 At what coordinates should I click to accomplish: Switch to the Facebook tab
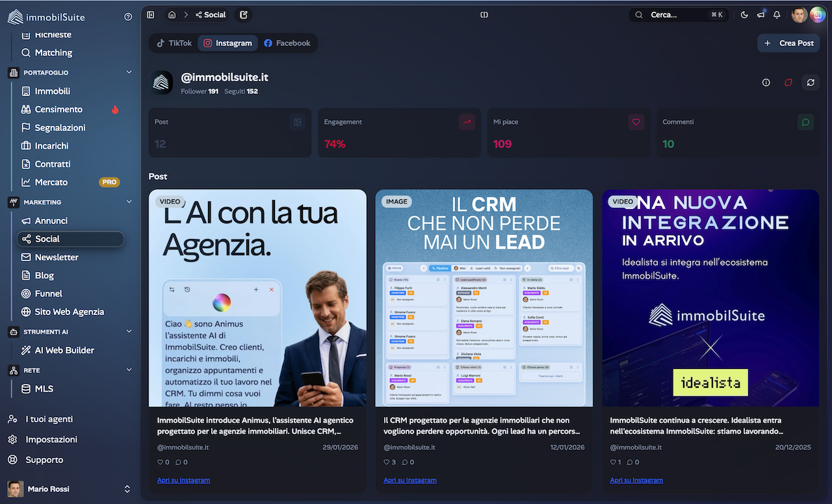pyautogui.click(x=287, y=43)
